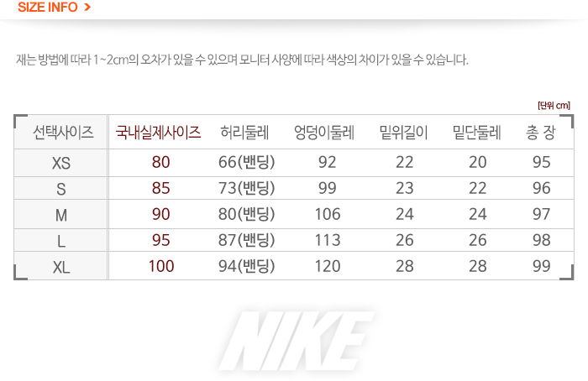
Task: Select the L size row label
Action: [61, 241]
